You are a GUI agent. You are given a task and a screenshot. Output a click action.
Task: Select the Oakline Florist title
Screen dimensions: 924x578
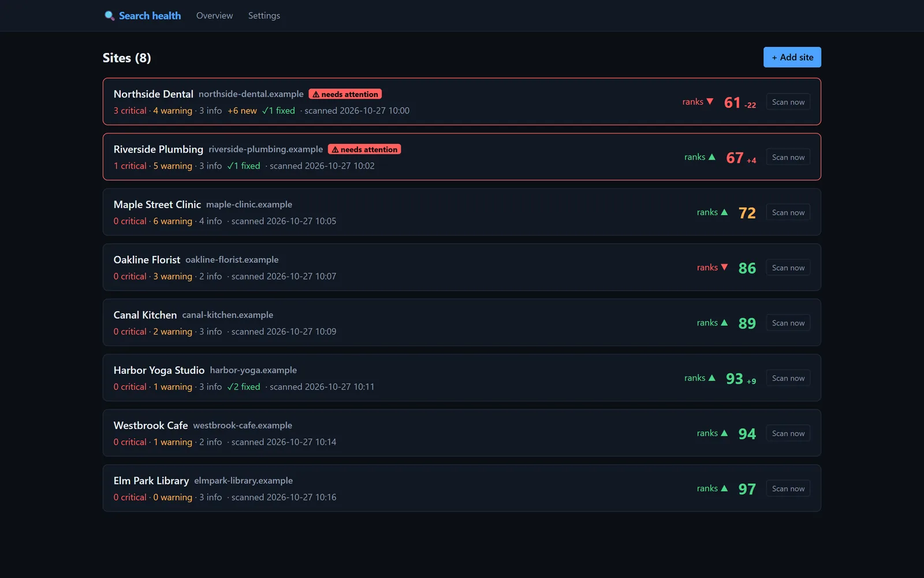coord(147,260)
